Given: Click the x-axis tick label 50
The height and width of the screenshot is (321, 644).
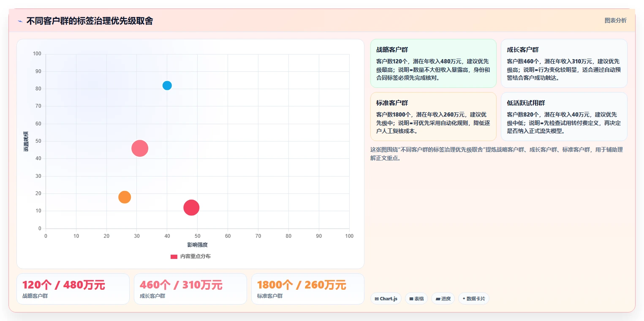Looking at the screenshot, I should [198, 236].
